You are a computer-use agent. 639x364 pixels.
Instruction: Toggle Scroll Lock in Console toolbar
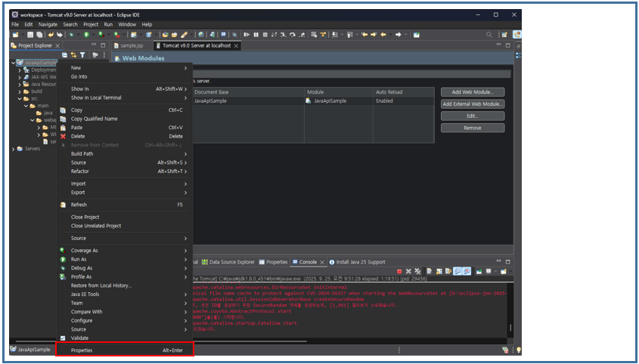click(x=439, y=271)
